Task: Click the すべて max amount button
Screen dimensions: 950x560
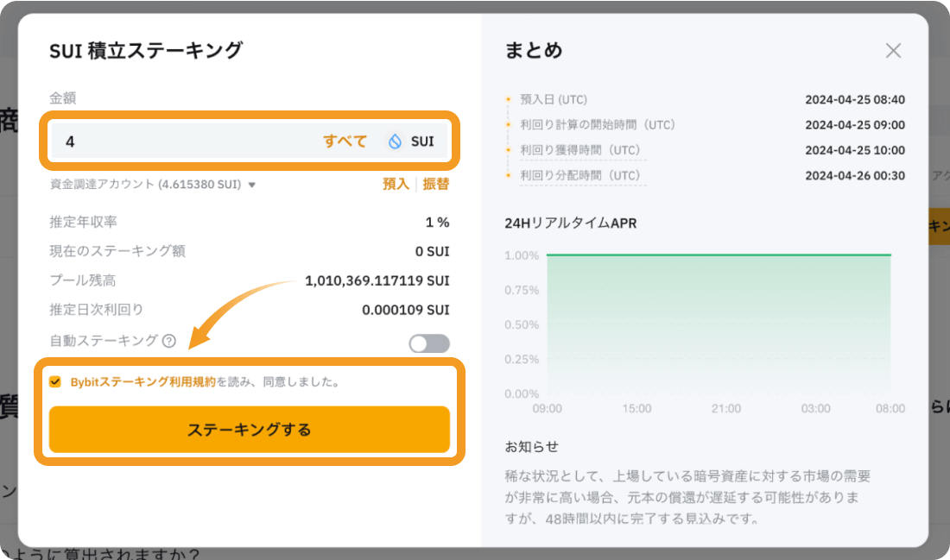Action: 345,141
